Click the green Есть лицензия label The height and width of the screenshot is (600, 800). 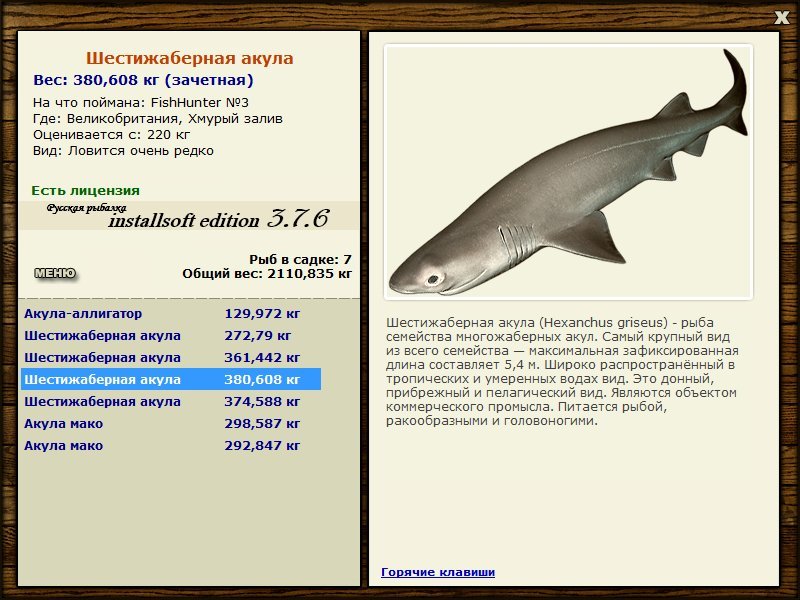(86, 190)
